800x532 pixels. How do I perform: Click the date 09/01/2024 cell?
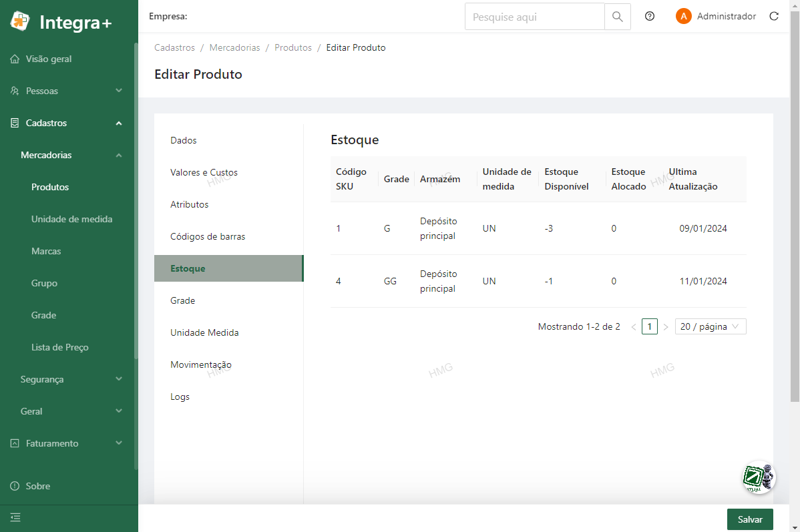[703, 228]
